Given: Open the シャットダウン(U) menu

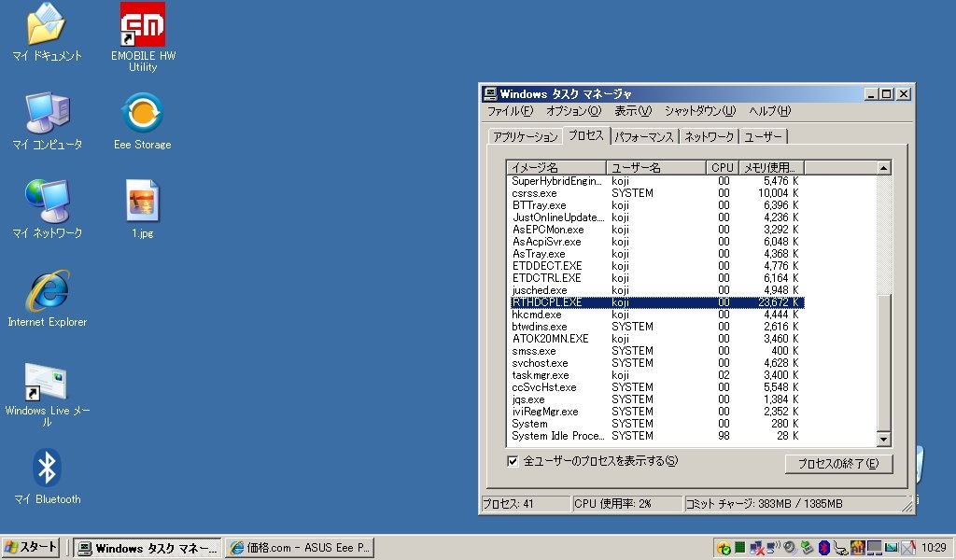Looking at the screenshot, I should pos(700,111).
